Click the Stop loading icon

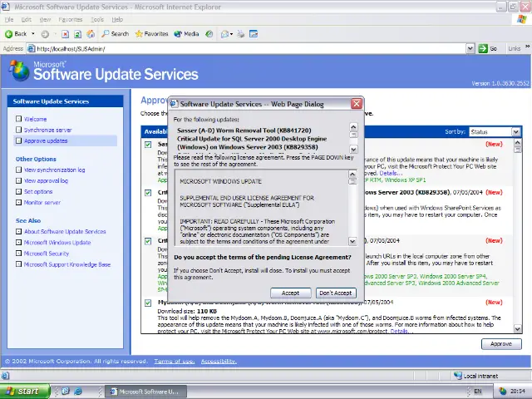click(65, 34)
